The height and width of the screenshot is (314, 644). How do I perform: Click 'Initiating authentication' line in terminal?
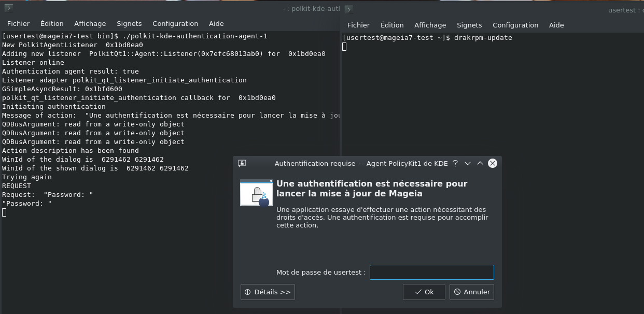[54, 107]
